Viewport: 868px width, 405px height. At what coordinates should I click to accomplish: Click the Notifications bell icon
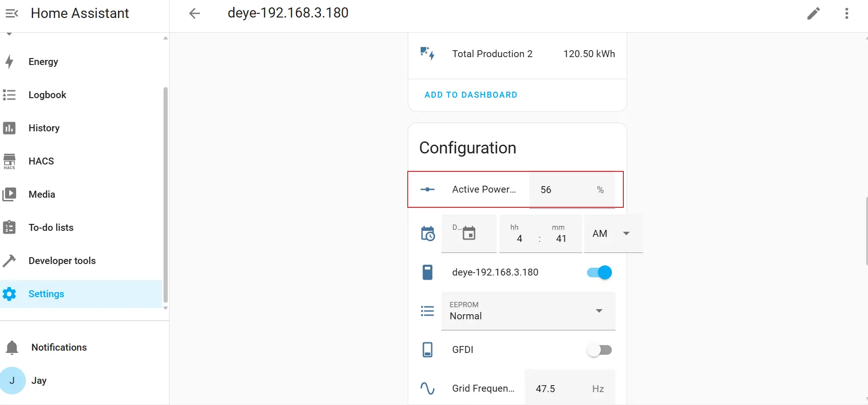pyautogui.click(x=12, y=347)
